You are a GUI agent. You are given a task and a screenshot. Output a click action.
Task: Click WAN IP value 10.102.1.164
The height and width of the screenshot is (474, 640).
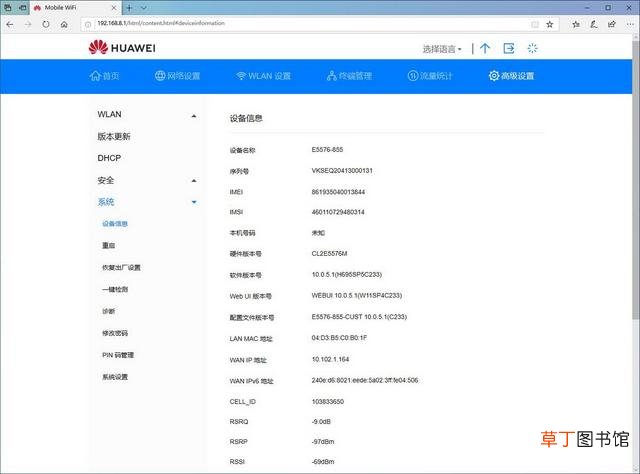point(330,360)
